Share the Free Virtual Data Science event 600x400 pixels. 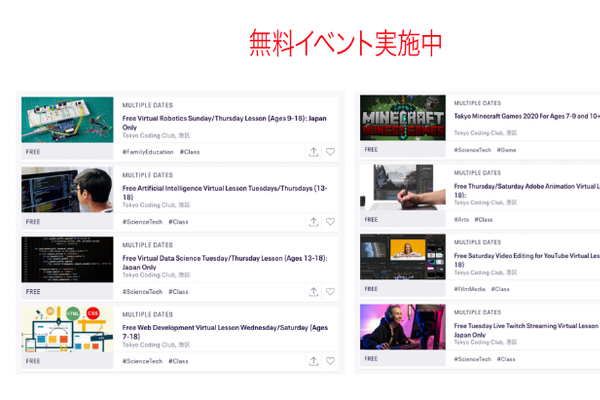coord(313,292)
